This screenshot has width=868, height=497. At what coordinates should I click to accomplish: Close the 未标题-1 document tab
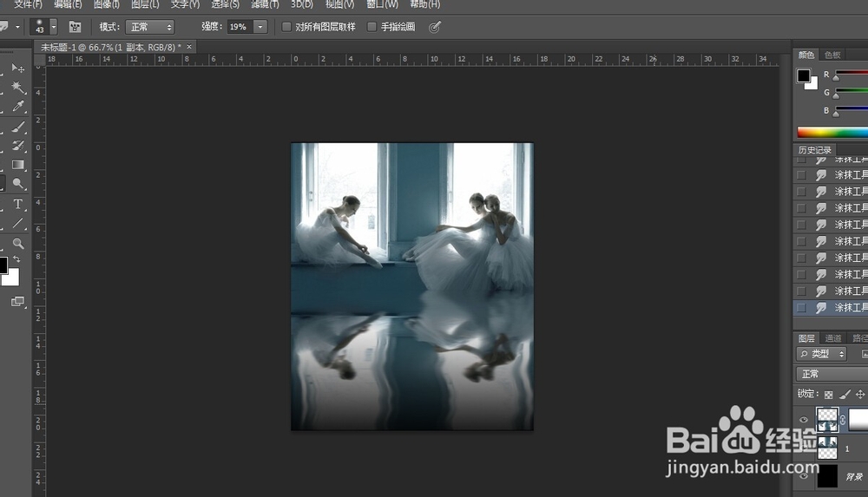coord(188,47)
